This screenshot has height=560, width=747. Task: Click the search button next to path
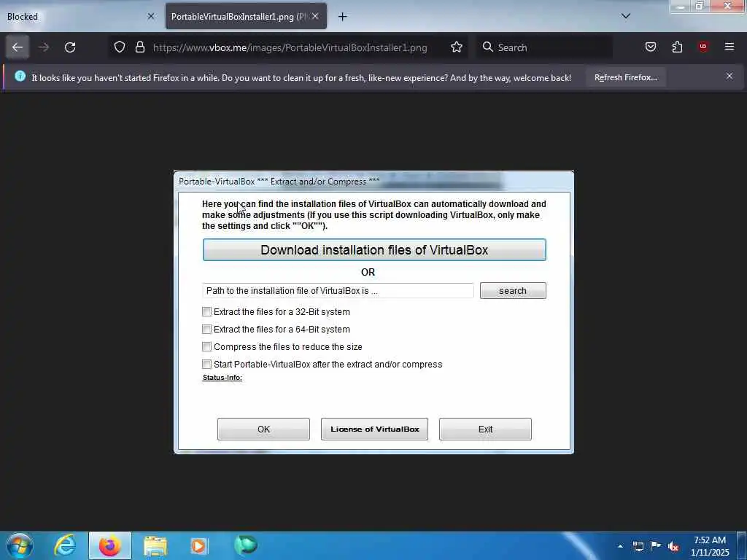click(x=513, y=290)
